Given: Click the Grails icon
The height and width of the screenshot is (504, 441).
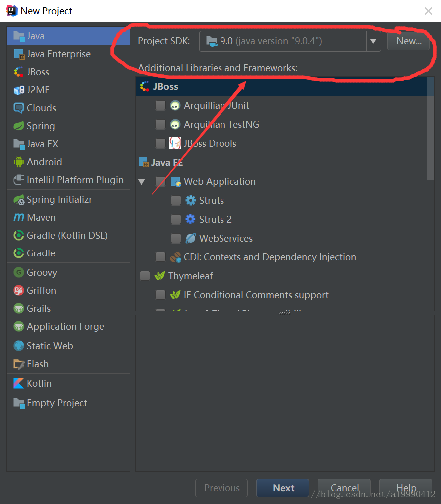Looking at the screenshot, I should [x=19, y=308].
